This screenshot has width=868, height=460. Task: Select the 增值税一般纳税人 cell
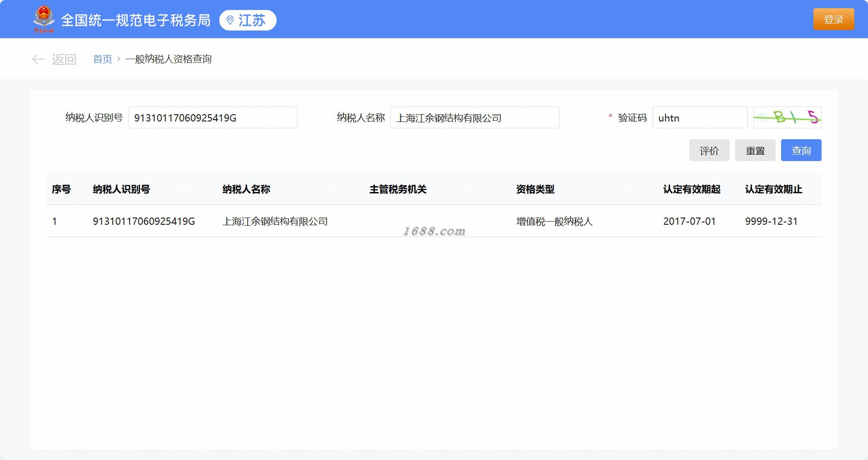pyautogui.click(x=555, y=222)
